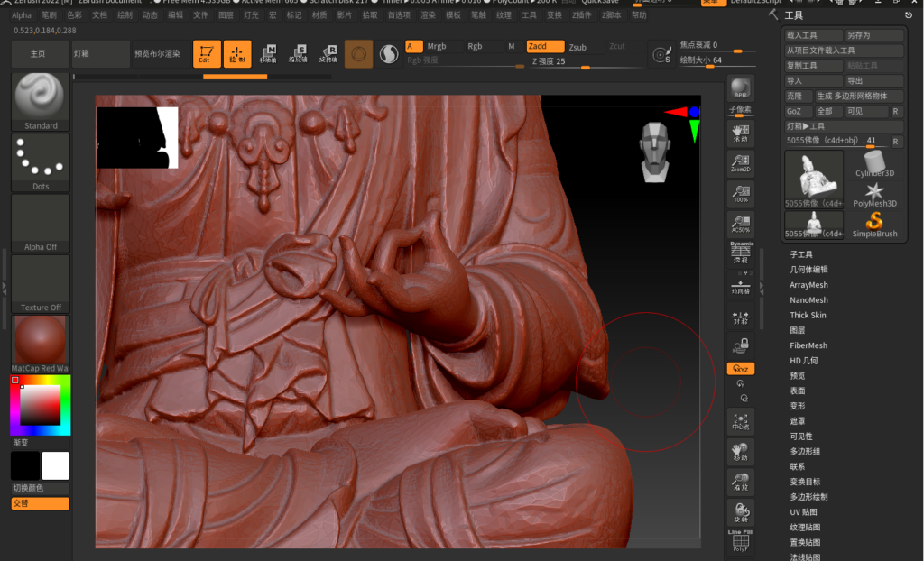Expand the Thick Skin section
This screenshot has width=924, height=561.
pos(808,316)
